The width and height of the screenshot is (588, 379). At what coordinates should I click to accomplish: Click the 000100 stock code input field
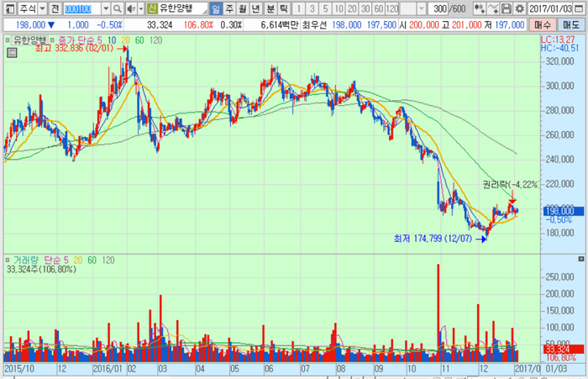(81, 8)
